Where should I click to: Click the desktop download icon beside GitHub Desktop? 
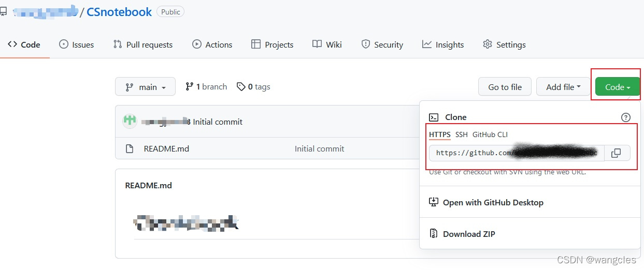point(434,202)
